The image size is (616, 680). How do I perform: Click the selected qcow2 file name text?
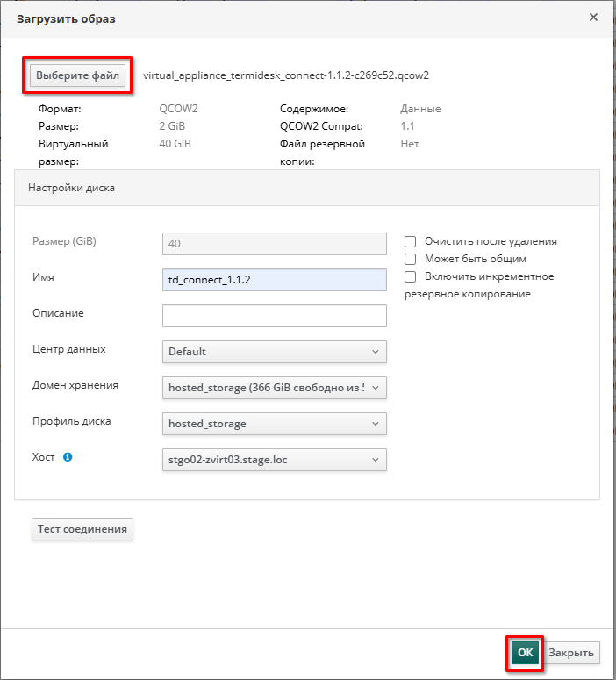[285, 75]
